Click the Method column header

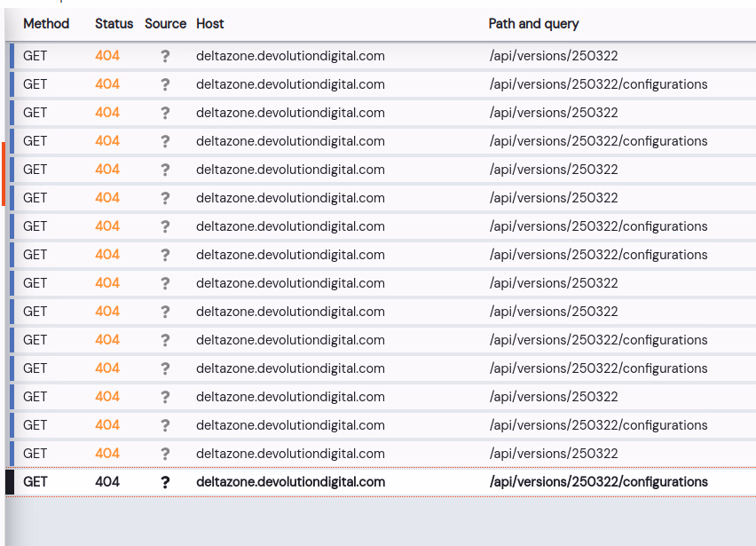point(46,24)
